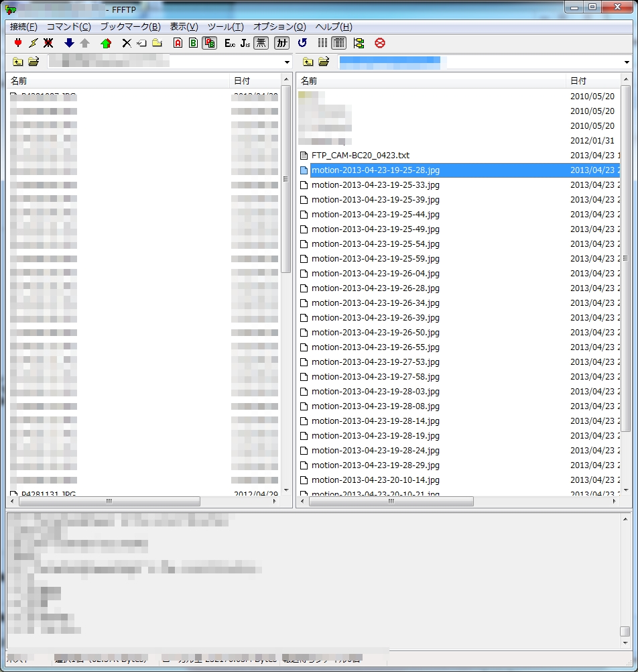The width and height of the screenshot is (638, 672).
Task: Select motion-2013-04-23-19-28-14.jpg
Action: click(375, 421)
